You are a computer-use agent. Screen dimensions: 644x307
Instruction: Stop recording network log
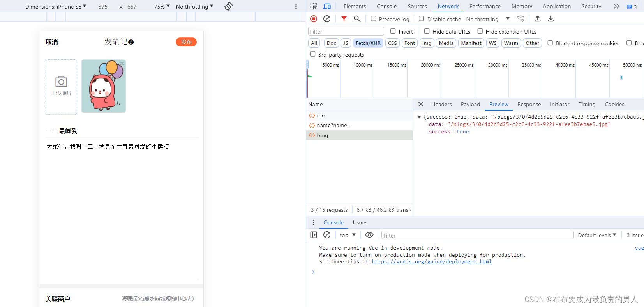tap(314, 19)
